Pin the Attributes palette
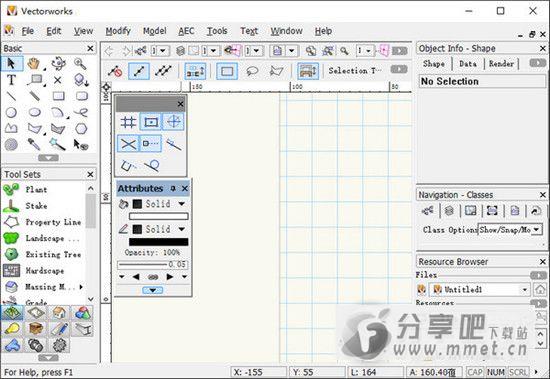Viewport: 550px width, 379px height. click(173, 189)
